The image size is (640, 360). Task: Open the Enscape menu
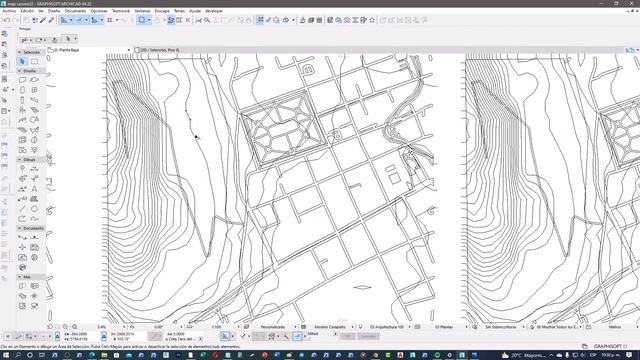[x=162, y=11]
